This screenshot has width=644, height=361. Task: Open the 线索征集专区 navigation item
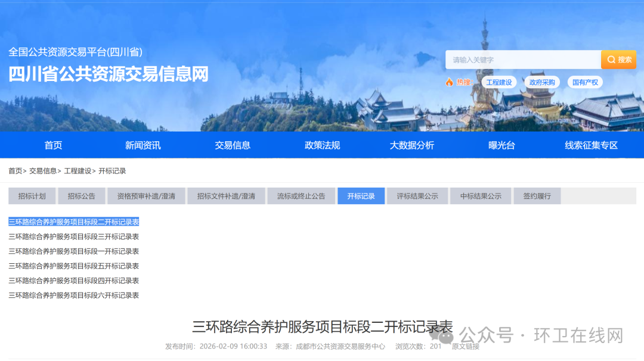592,145
